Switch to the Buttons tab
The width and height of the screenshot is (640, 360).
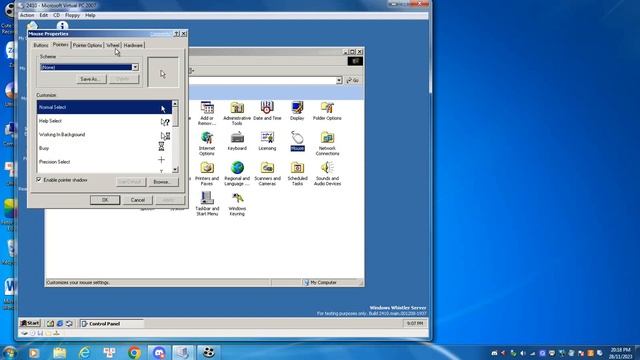(40, 45)
